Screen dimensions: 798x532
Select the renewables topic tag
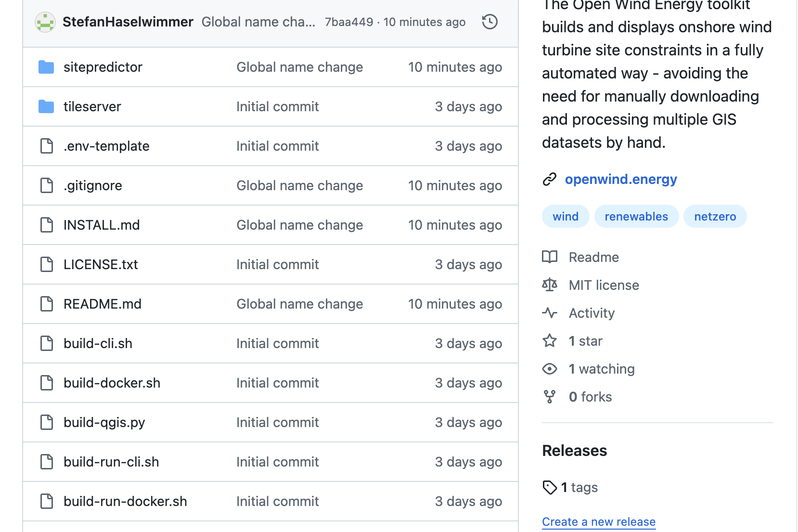tap(636, 217)
